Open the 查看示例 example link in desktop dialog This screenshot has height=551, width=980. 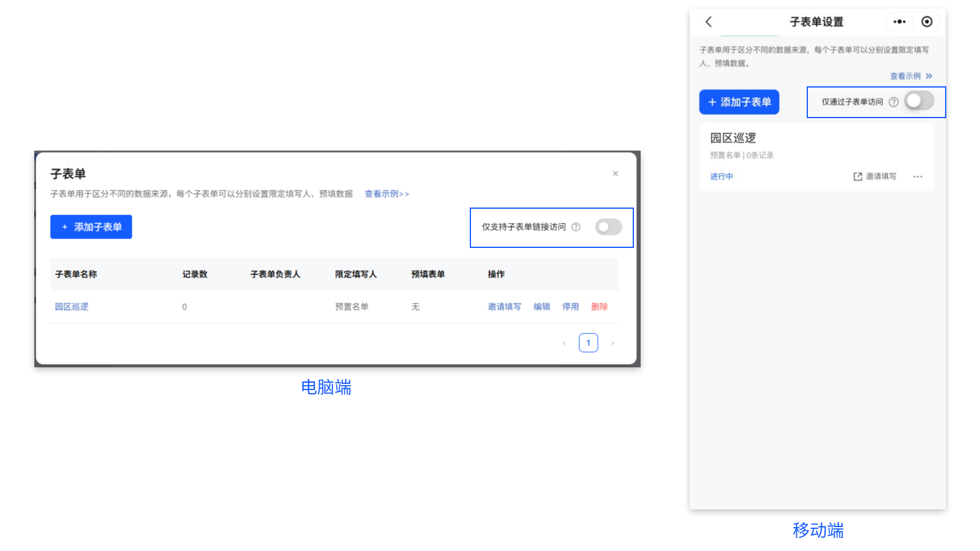point(386,193)
